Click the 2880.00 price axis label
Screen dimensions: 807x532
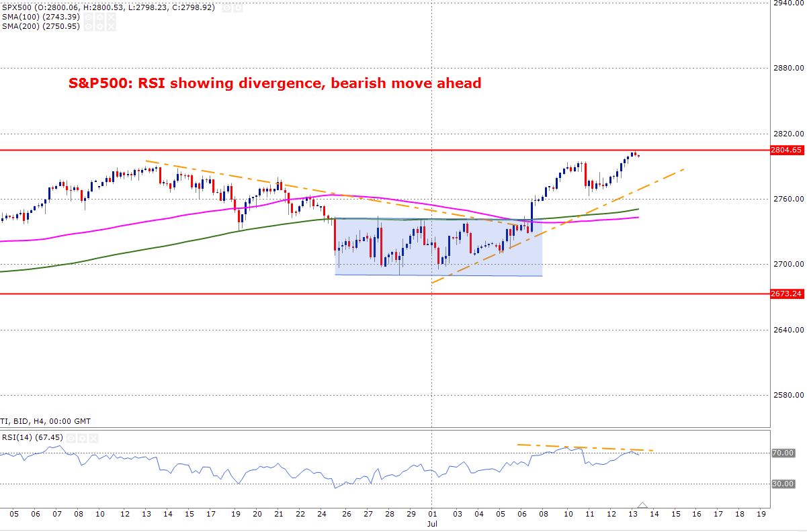(x=789, y=68)
